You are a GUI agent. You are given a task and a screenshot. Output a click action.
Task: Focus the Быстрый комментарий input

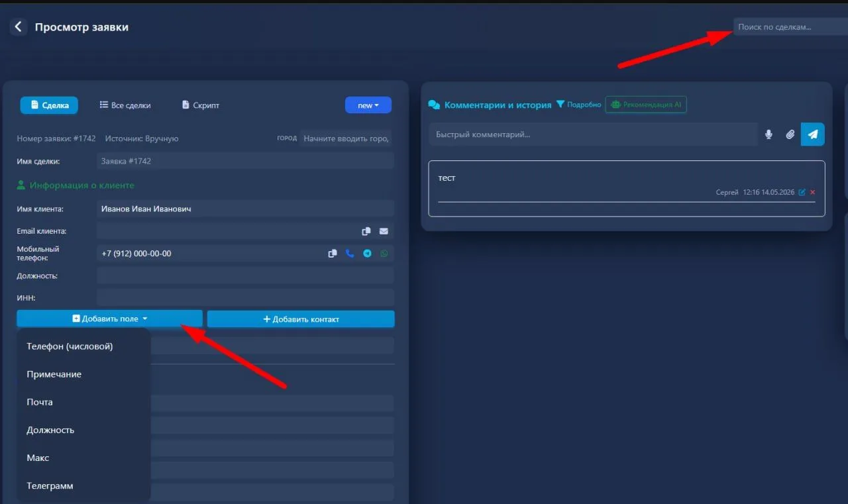click(x=593, y=134)
